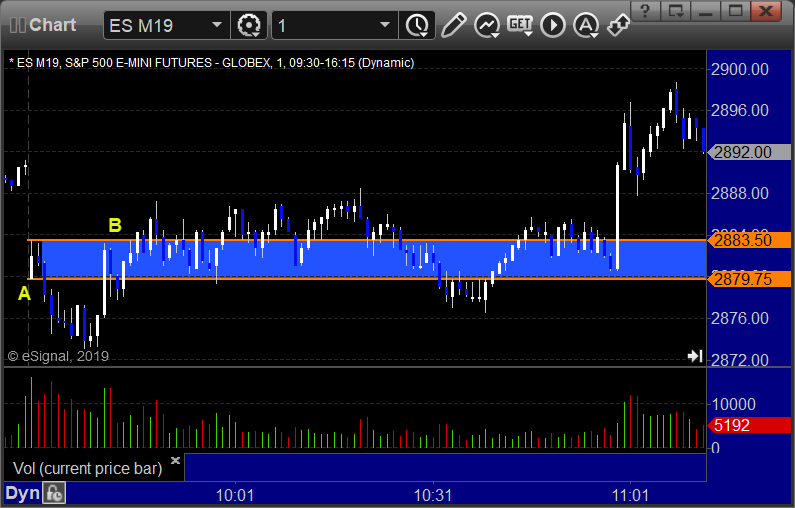Maximize the chart window
The height and width of the screenshot is (508, 795).
pyautogui.click(x=736, y=11)
